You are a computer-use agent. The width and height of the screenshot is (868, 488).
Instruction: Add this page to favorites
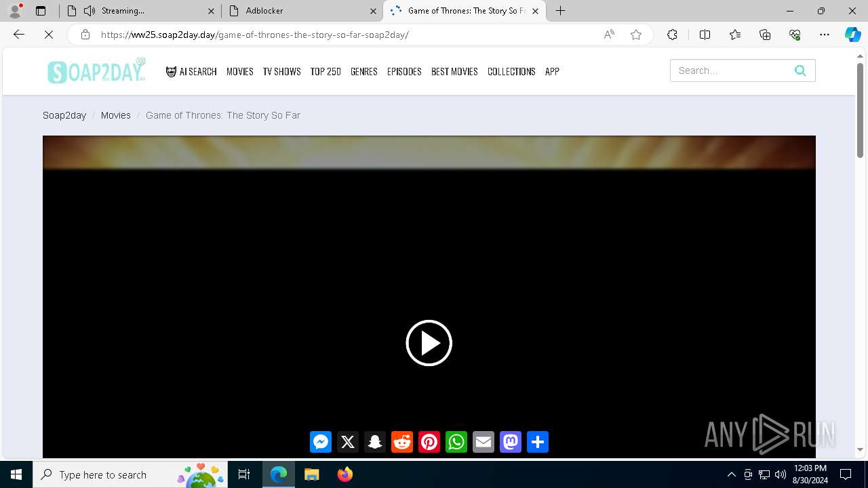[x=636, y=35]
